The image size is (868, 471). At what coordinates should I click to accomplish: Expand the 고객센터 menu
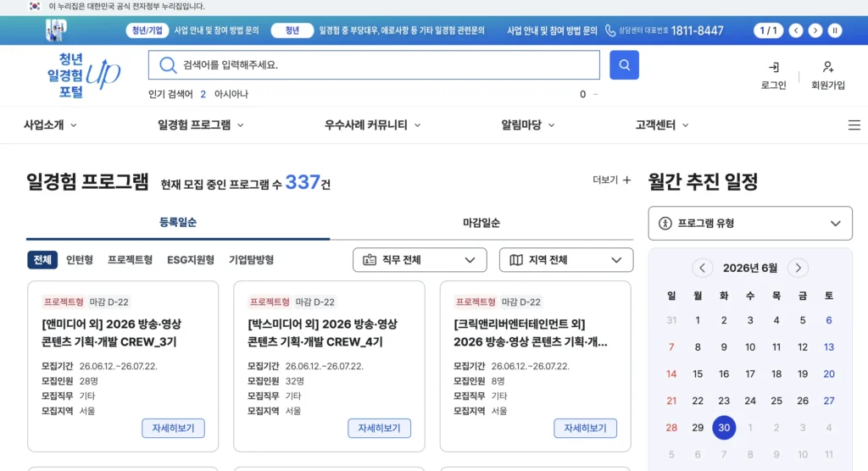661,125
